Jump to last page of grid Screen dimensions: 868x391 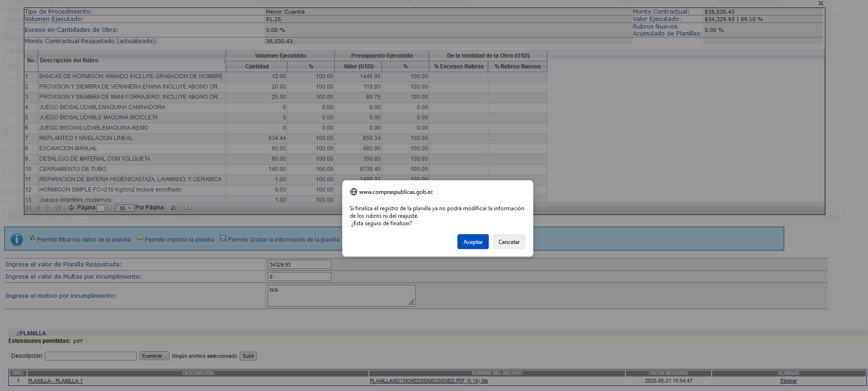click(x=58, y=208)
